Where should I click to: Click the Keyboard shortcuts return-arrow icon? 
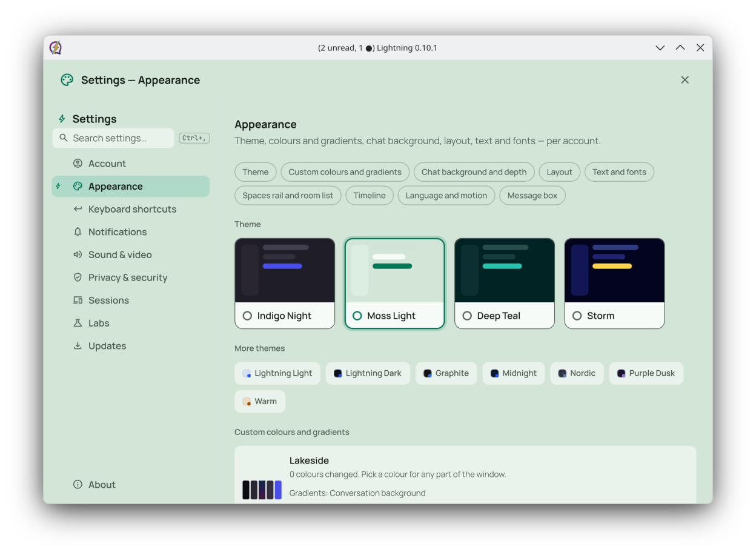click(x=78, y=209)
